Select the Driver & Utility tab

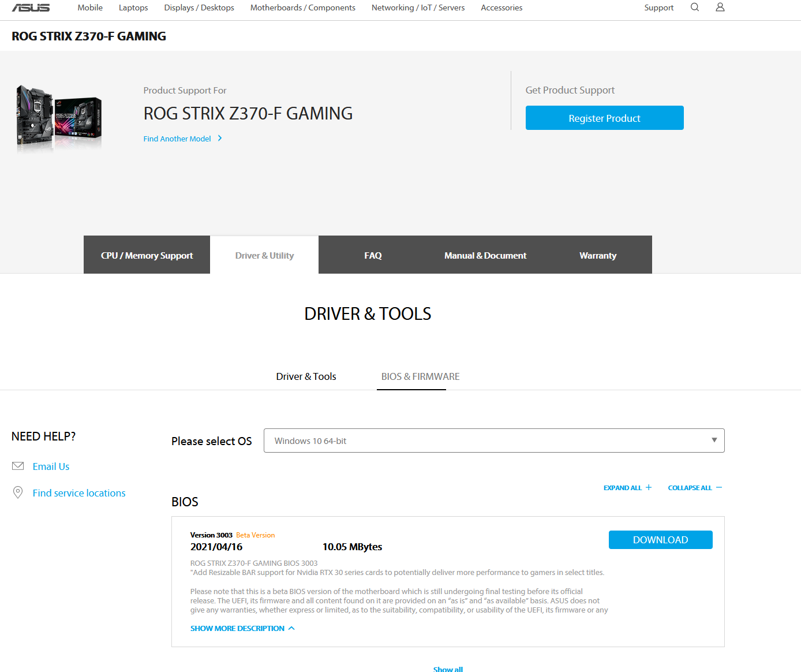tap(264, 255)
